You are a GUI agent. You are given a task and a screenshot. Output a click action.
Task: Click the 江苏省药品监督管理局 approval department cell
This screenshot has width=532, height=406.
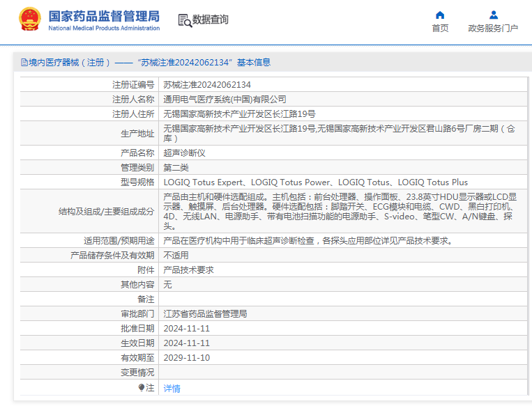point(205,314)
